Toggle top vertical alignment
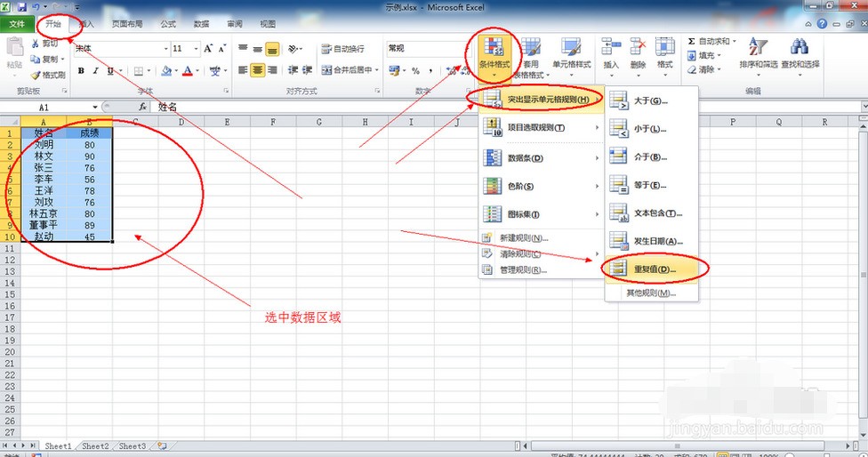 (x=243, y=49)
